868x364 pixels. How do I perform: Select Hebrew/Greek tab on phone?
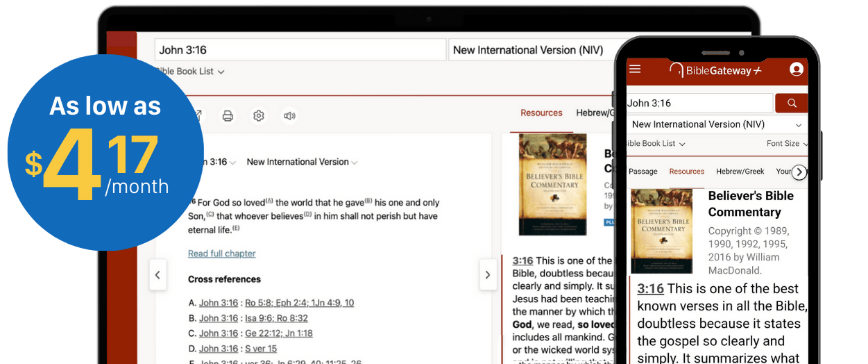coord(740,172)
